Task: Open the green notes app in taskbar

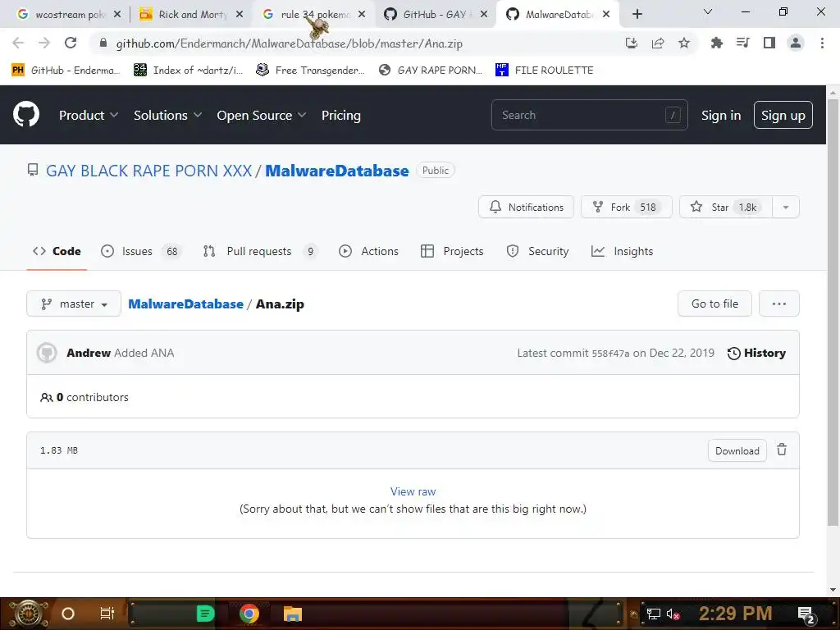Action: coord(205,614)
